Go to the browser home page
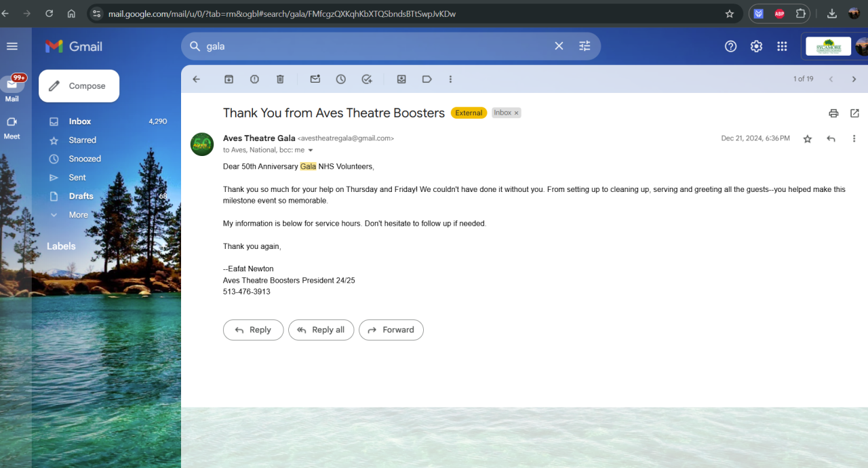The width and height of the screenshot is (868, 468). [71, 14]
